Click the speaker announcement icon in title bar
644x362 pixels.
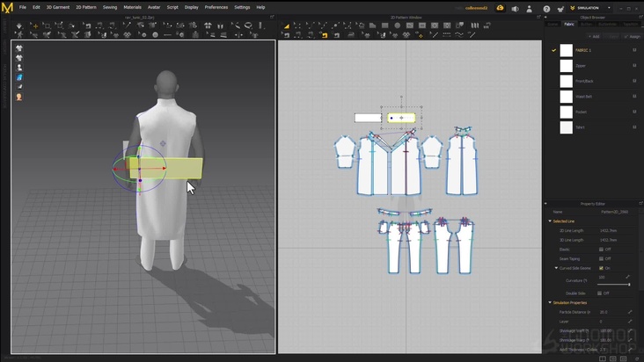tap(515, 9)
